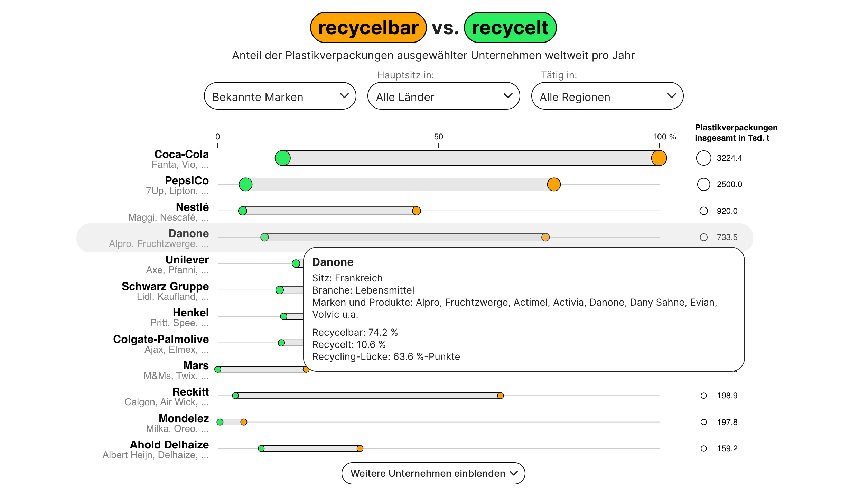Screen dimensions: 868x491
Task: Click Mondelez's green recycled dot
Action: (220, 422)
